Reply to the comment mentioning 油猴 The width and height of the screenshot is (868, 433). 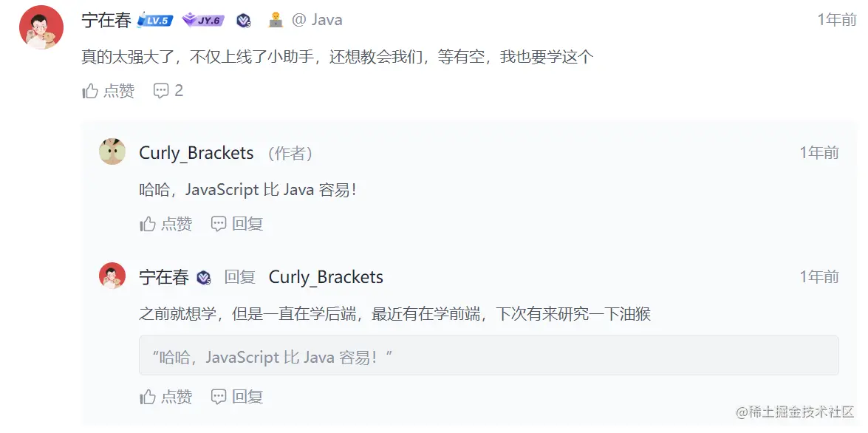tap(237, 397)
